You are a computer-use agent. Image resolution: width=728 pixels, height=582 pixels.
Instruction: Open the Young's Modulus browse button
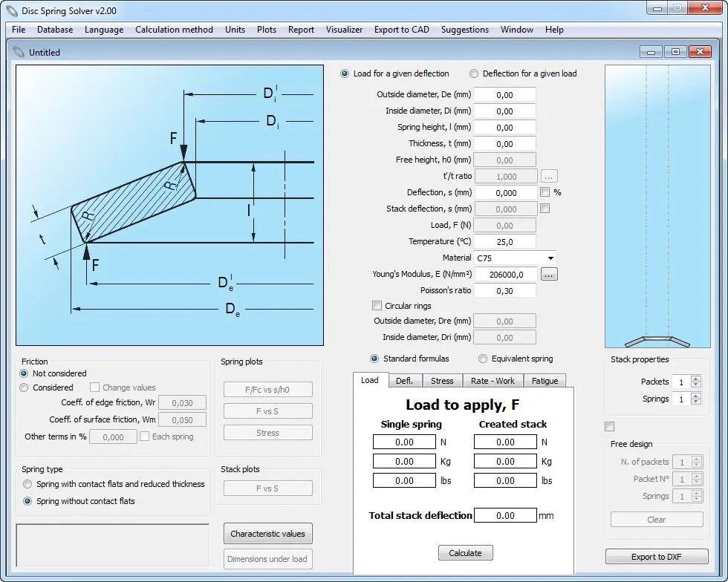pyautogui.click(x=549, y=275)
